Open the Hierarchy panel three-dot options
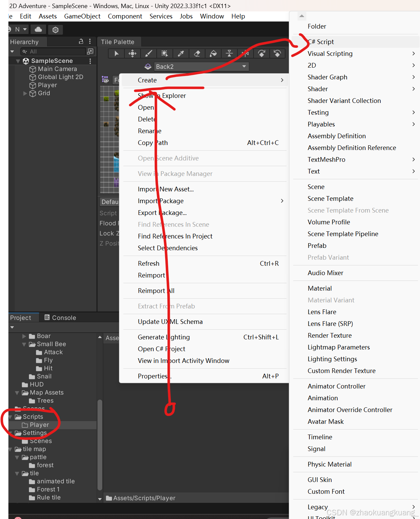 click(90, 41)
